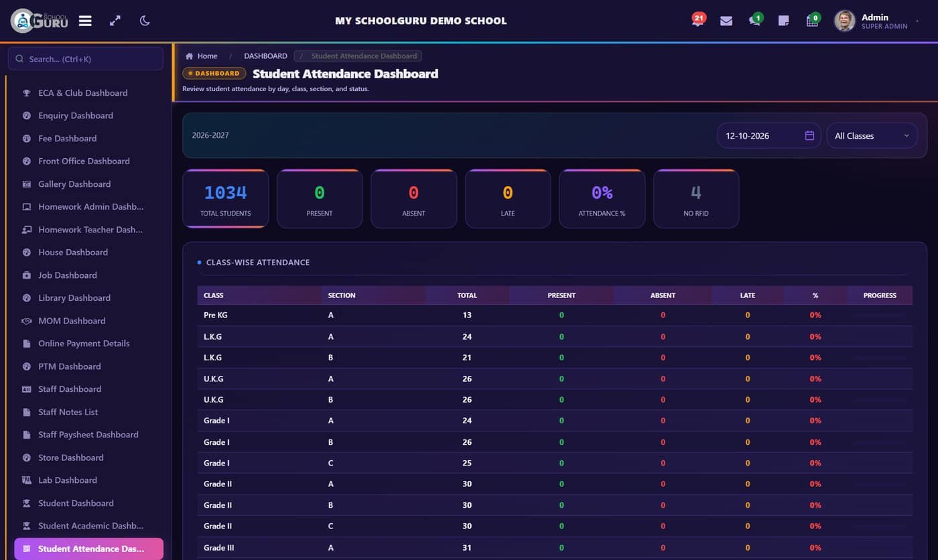Viewport: 938px width, 560px height.
Task: Toggle dark mode moon icon
Action: tap(145, 21)
